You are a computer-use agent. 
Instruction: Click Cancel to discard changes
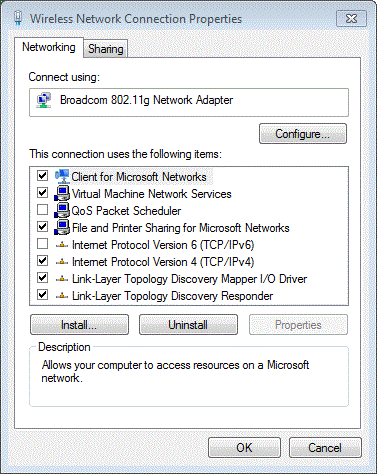click(x=325, y=448)
